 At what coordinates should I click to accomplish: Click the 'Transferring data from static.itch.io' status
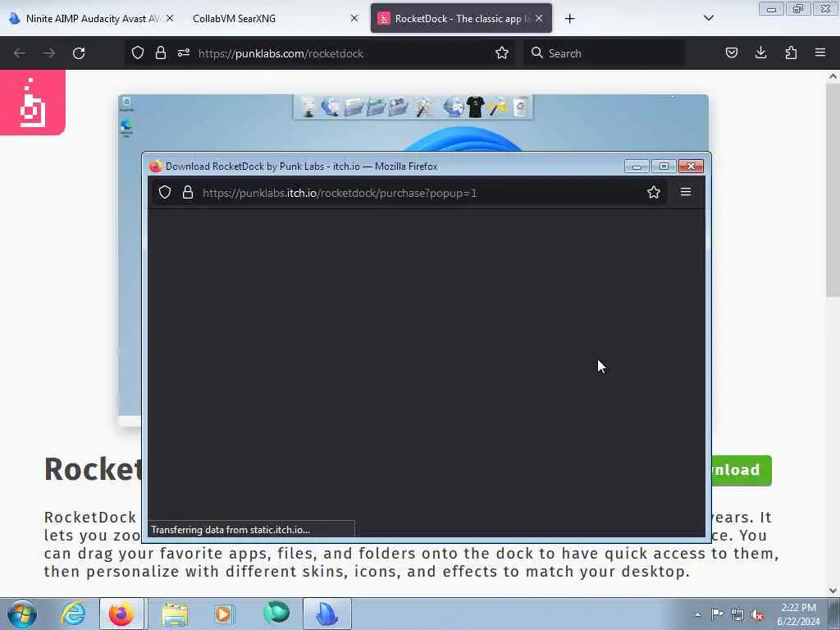(x=231, y=530)
